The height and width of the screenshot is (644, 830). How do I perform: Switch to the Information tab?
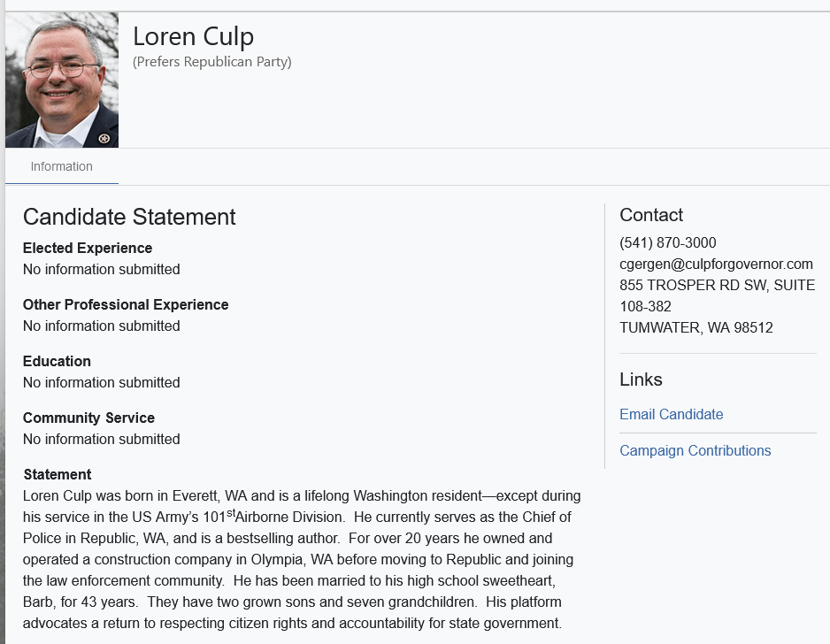(61, 166)
